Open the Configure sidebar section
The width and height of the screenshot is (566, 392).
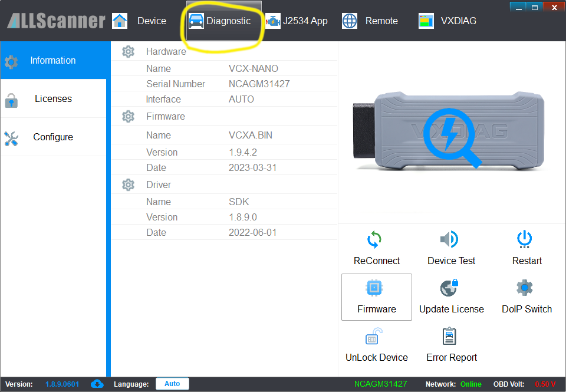(53, 137)
